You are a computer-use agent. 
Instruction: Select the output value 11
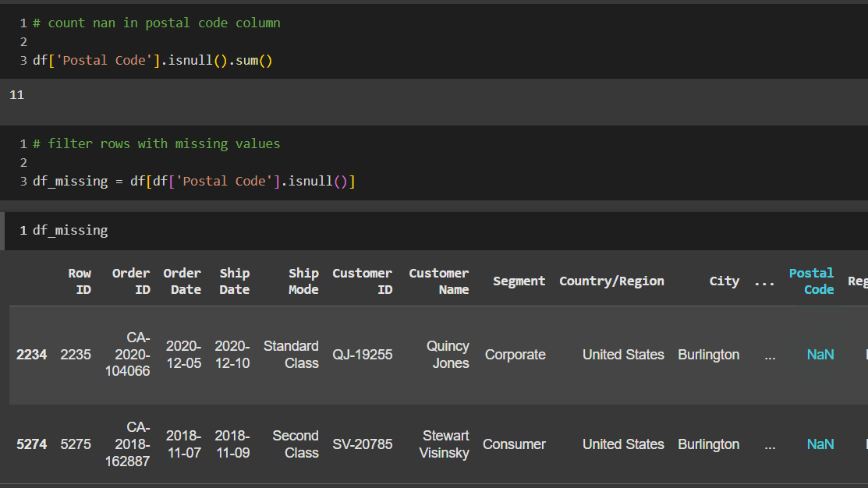(16, 95)
